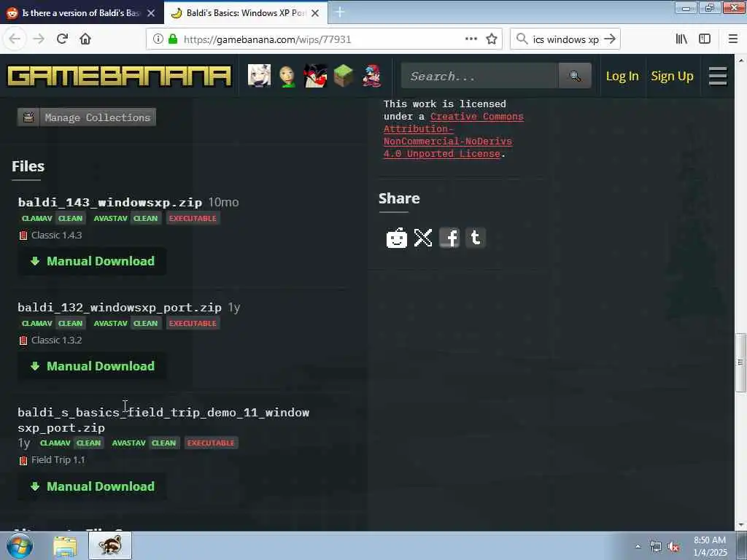View secure connection padlock details
747x560 pixels.
point(172,39)
